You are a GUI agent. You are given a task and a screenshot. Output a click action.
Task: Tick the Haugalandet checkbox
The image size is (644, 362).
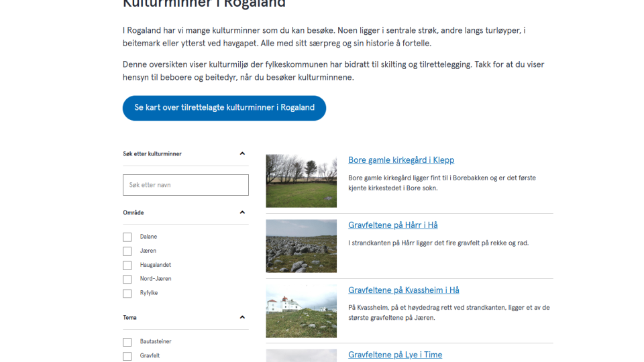pos(127,265)
